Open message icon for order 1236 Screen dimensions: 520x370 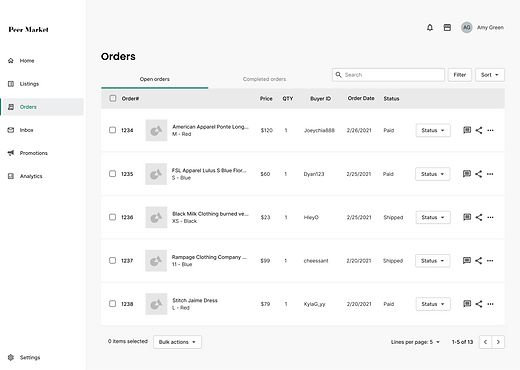point(467,217)
